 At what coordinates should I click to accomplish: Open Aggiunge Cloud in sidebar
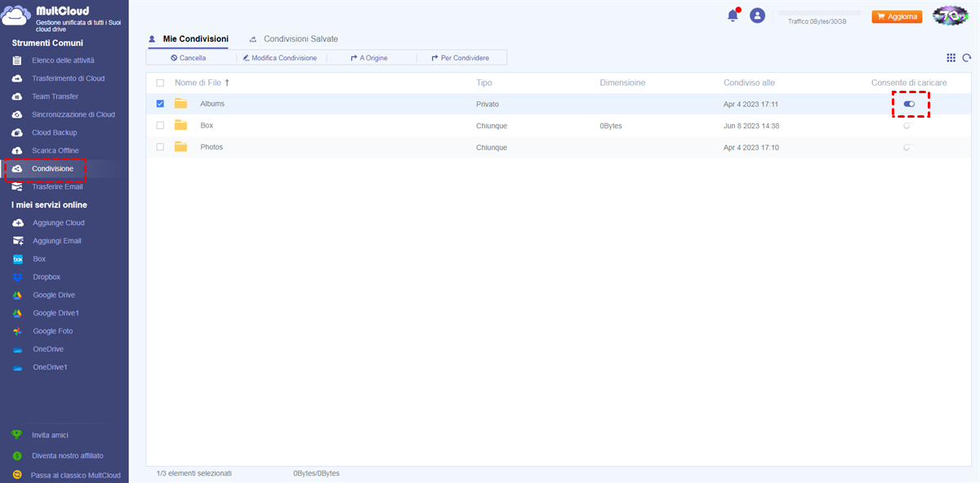click(x=58, y=223)
